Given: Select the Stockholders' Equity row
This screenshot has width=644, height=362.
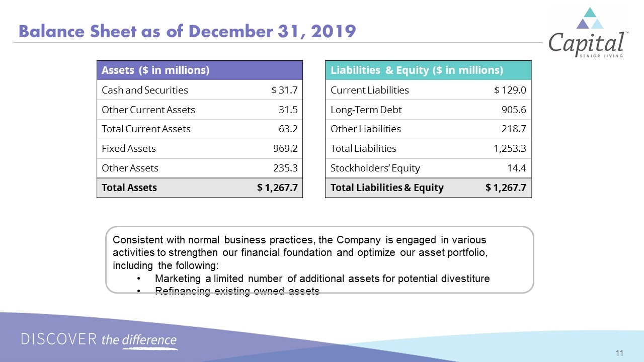Looking at the screenshot, I should click(x=429, y=168).
